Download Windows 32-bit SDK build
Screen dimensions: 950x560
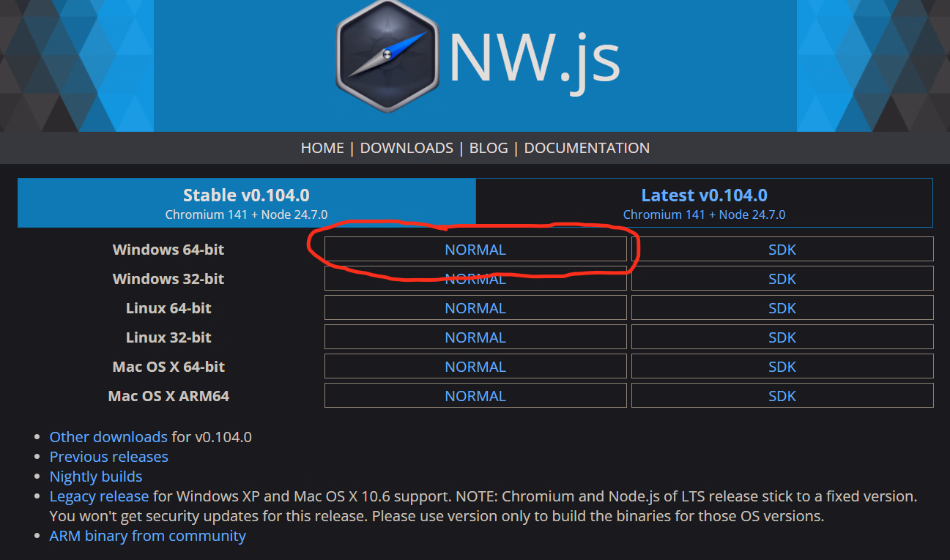(x=782, y=279)
